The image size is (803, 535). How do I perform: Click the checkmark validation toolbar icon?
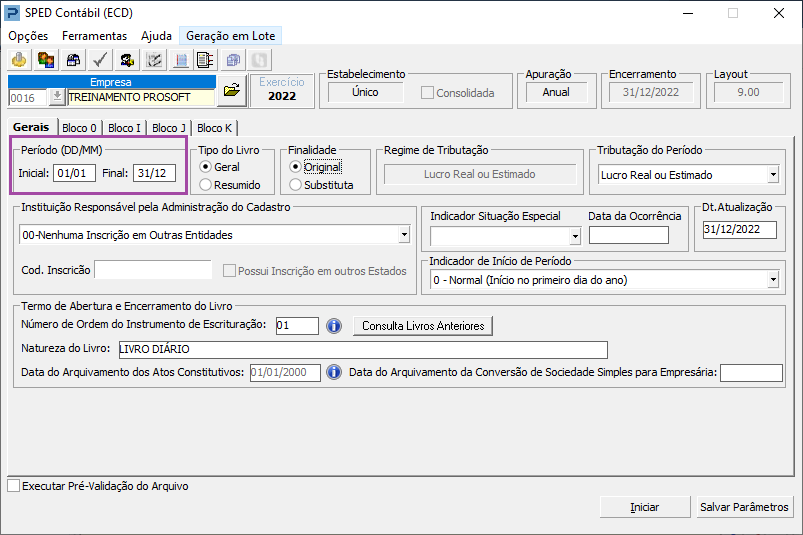click(x=100, y=60)
